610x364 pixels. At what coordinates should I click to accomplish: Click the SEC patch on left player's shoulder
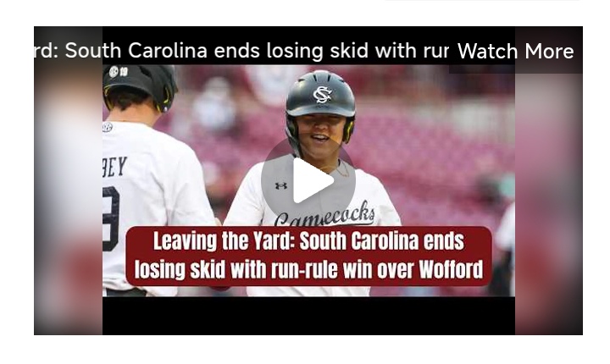108,127
